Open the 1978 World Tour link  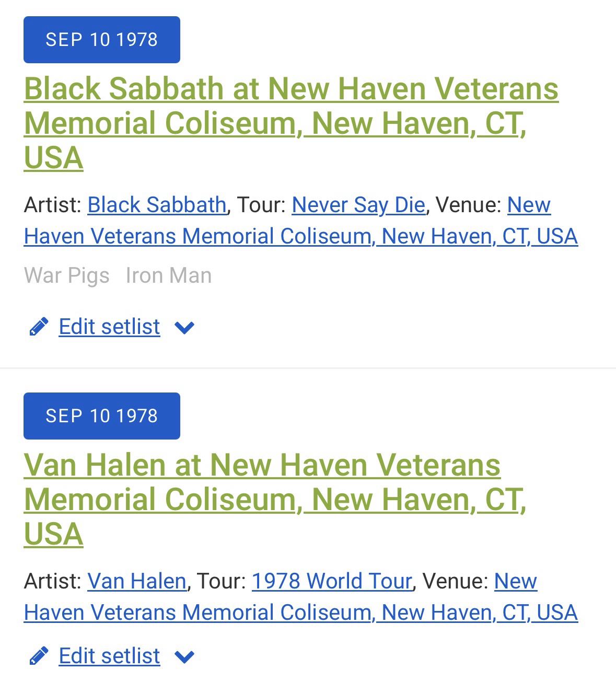(x=332, y=581)
